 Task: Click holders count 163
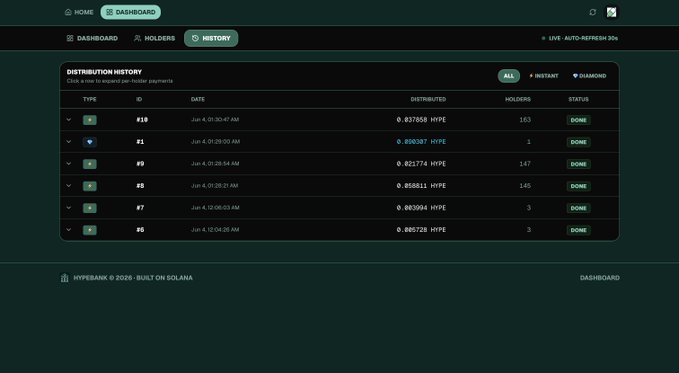[x=525, y=120]
